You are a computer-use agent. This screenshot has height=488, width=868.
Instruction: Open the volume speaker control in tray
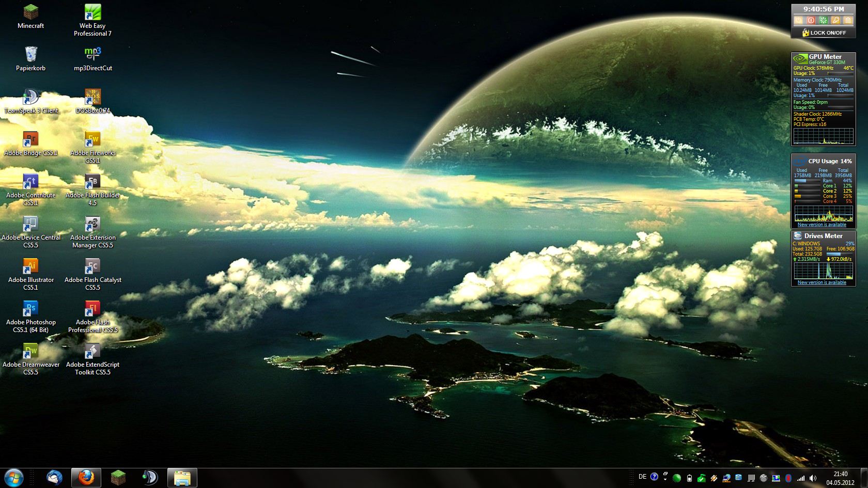813,478
